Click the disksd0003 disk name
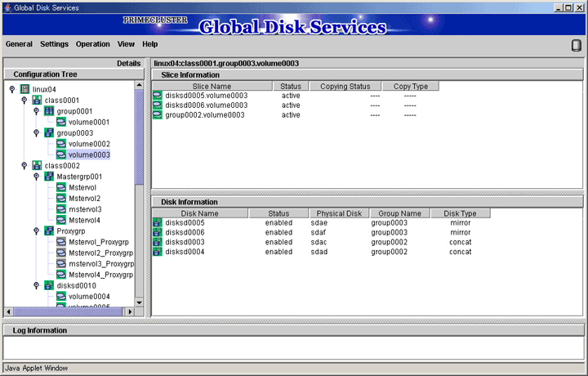 (185, 242)
